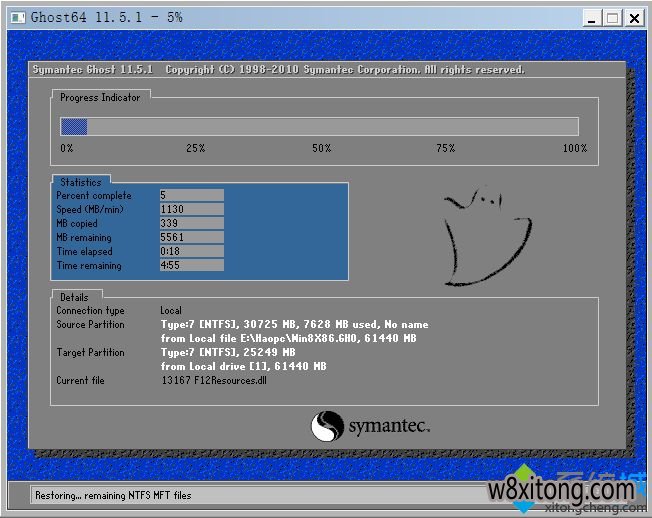The width and height of the screenshot is (652, 518).
Task: Click the Details group header
Action: click(74, 297)
